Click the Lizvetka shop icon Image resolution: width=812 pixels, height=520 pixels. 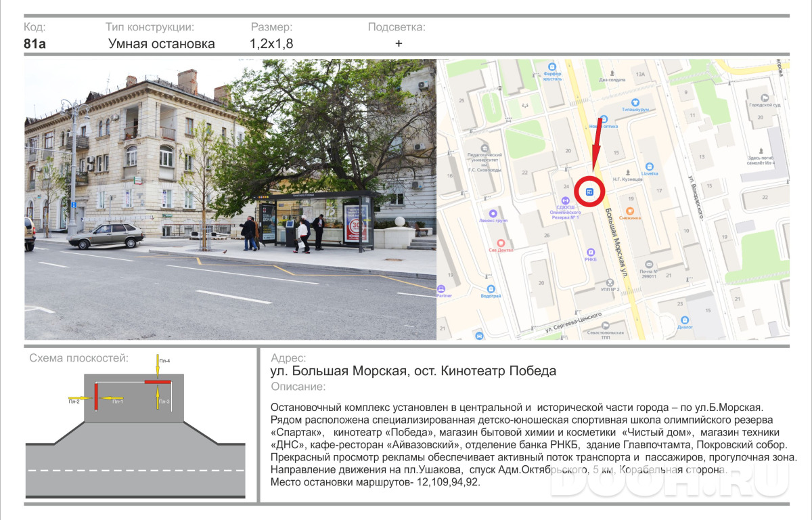pyautogui.click(x=649, y=166)
